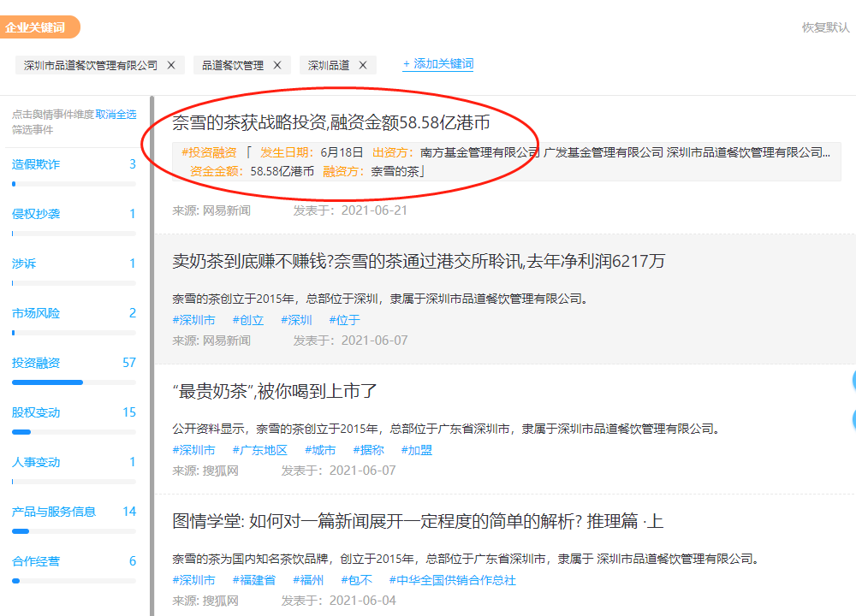The image size is (856, 616).
Task: Click the 57 count next to 投资融资
Action: click(x=129, y=363)
